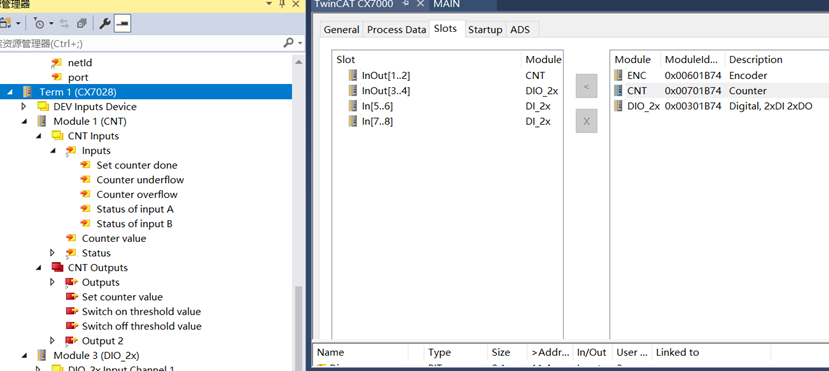Select the In[5..6] slot row
This screenshot has height=371, width=829.
447,106
